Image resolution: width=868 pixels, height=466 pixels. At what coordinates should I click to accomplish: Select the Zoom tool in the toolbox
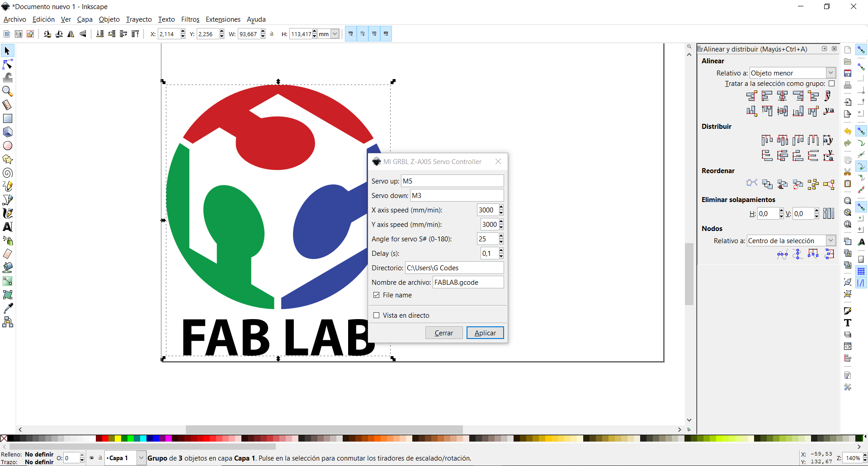tap(8, 91)
